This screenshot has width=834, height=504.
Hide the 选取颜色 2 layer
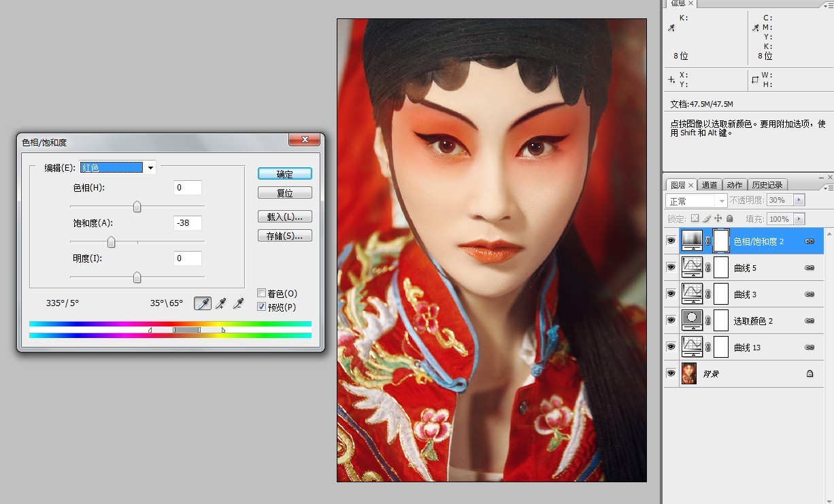(x=671, y=321)
